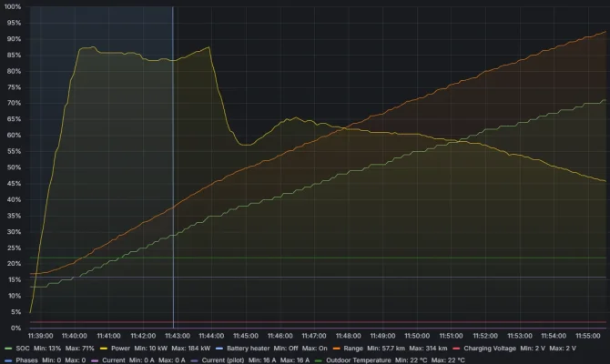Open the blue Phases color swatch
Image resolution: width=610 pixels, height=364 pixels.
(8, 360)
